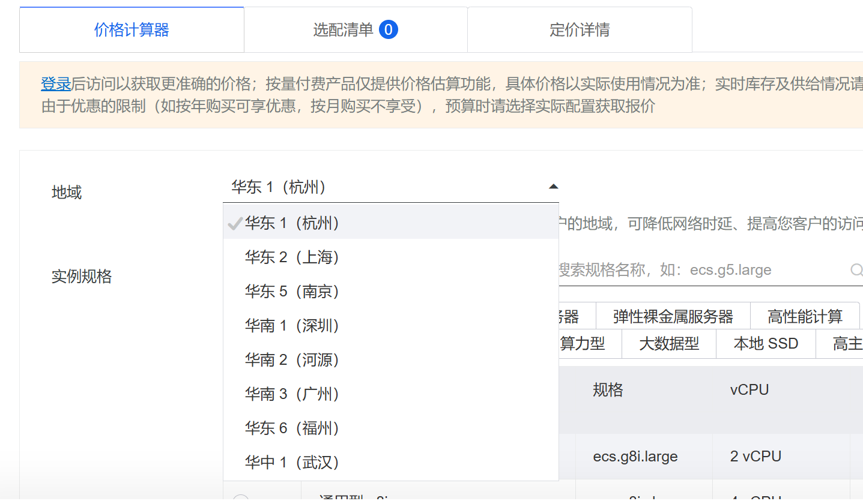Select 华东 1（杭州） from the list
This screenshot has width=863, height=504.
point(391,223)
